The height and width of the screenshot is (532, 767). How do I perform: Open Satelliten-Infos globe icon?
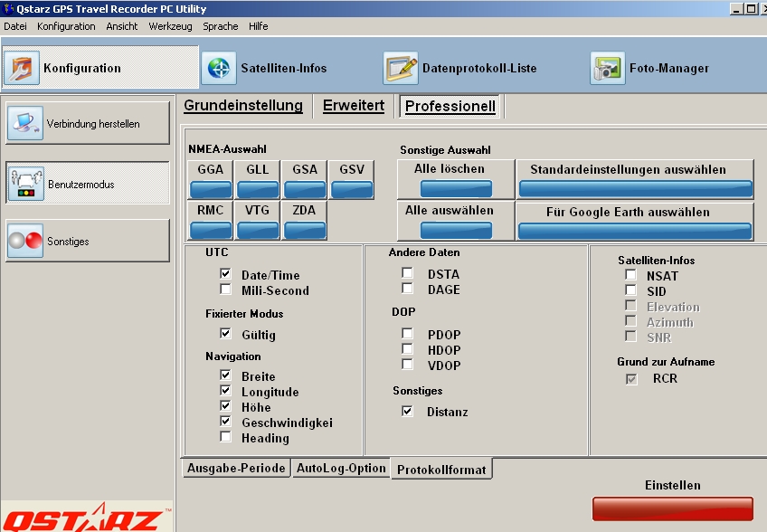218,68
